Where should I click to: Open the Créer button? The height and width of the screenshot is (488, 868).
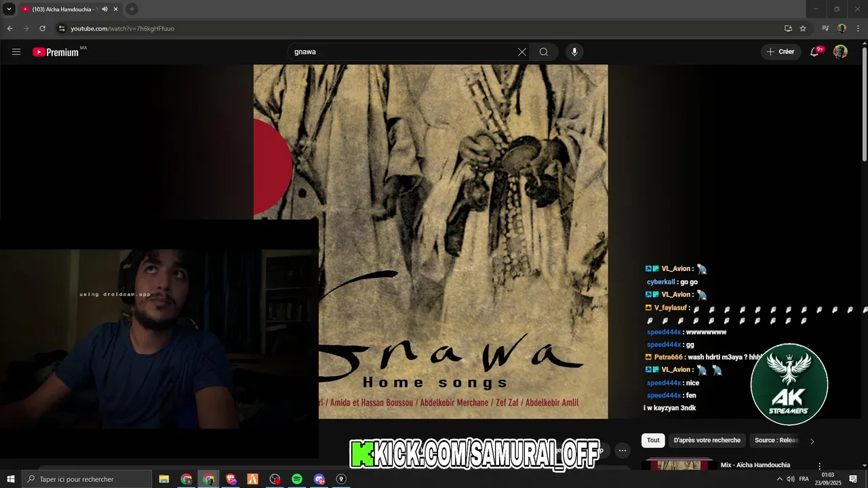(781, 52)
